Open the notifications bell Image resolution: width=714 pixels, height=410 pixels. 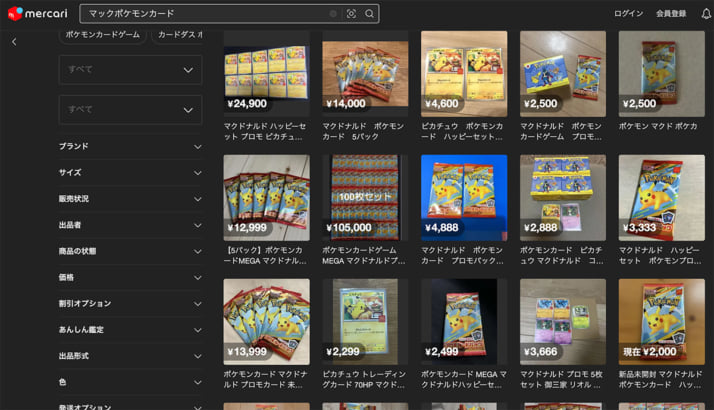point(705,14)
